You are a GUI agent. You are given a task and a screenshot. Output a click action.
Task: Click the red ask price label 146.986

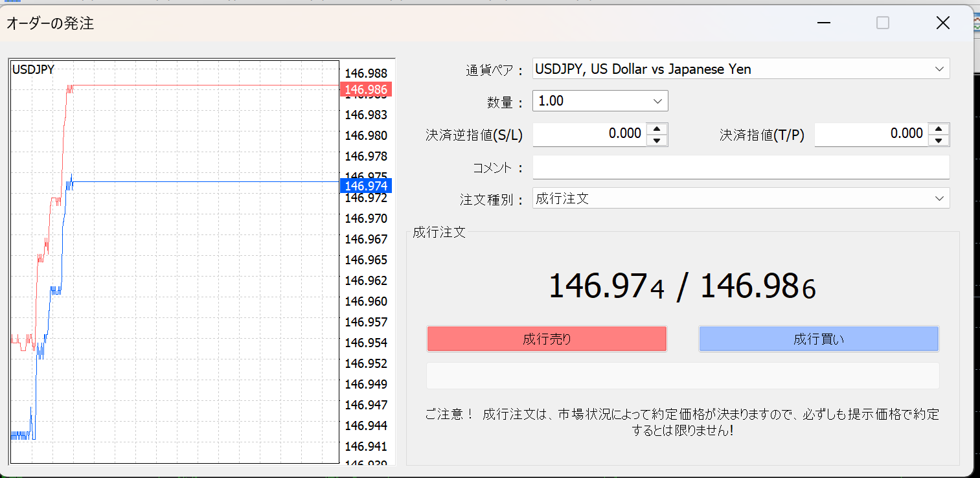366,90
